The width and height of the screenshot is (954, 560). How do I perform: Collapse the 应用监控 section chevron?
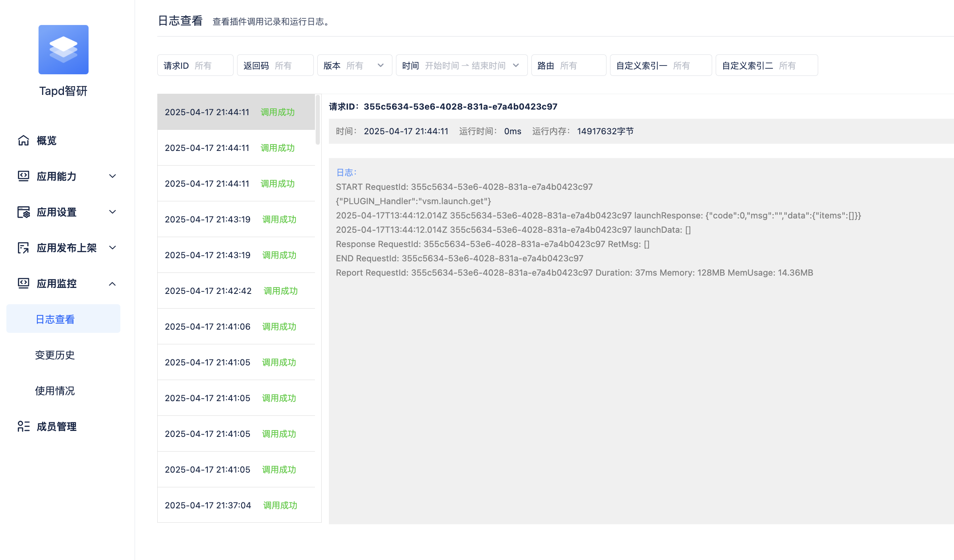click(x=112, y=284)
